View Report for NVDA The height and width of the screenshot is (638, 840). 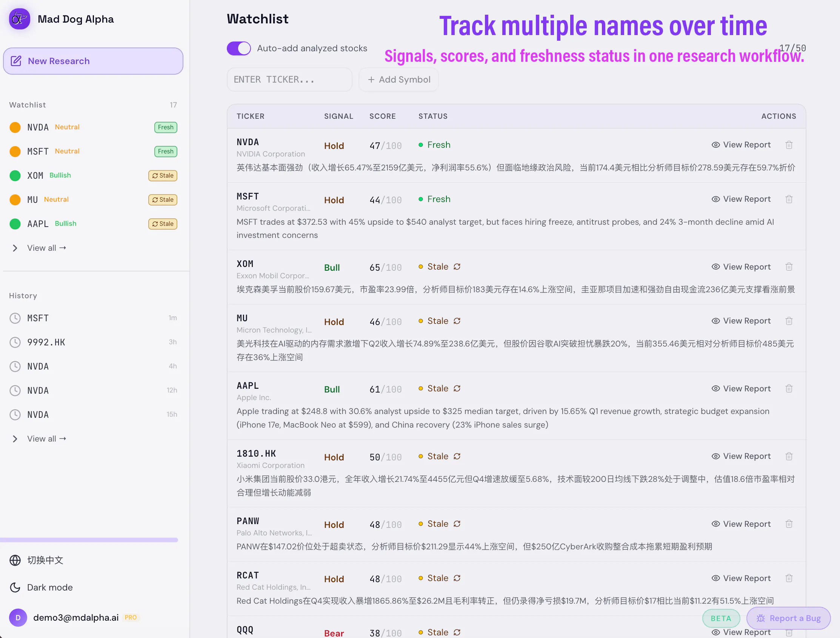pyautogui.click(x=741, y=145)
